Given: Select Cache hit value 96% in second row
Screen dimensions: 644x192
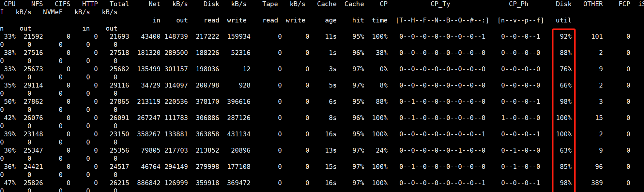Looking at the screenshot, I should click(x=358, y=53).
